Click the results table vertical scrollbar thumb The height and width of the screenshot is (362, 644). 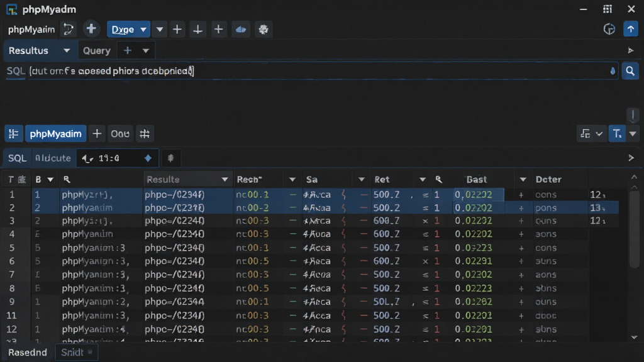tap(634, 230)
